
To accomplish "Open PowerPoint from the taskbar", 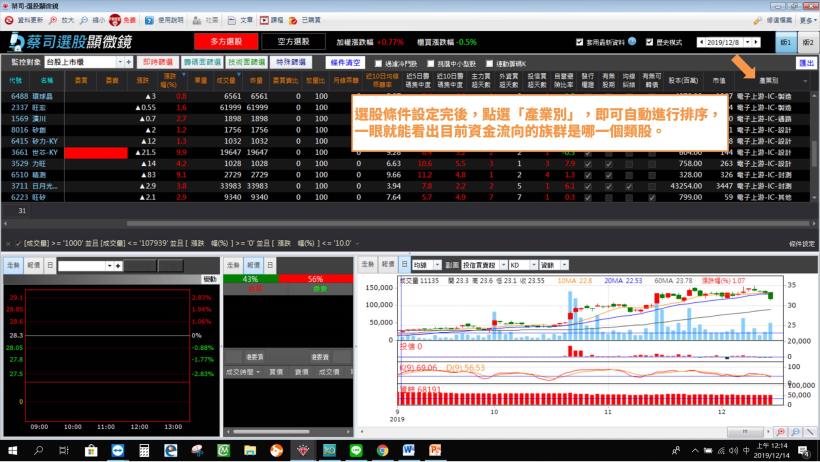I will pyautogui.click(x=435, y=450).
